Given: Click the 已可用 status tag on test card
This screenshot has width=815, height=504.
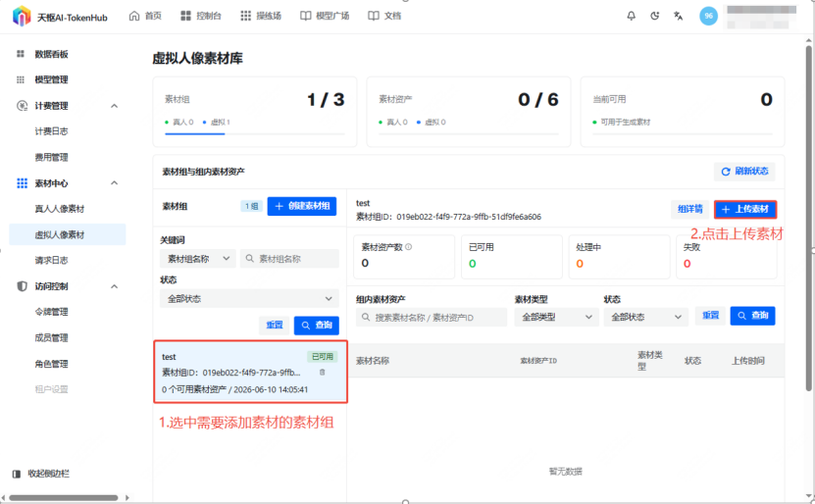Looking at the screenshot, I should [x=323, y=357].
